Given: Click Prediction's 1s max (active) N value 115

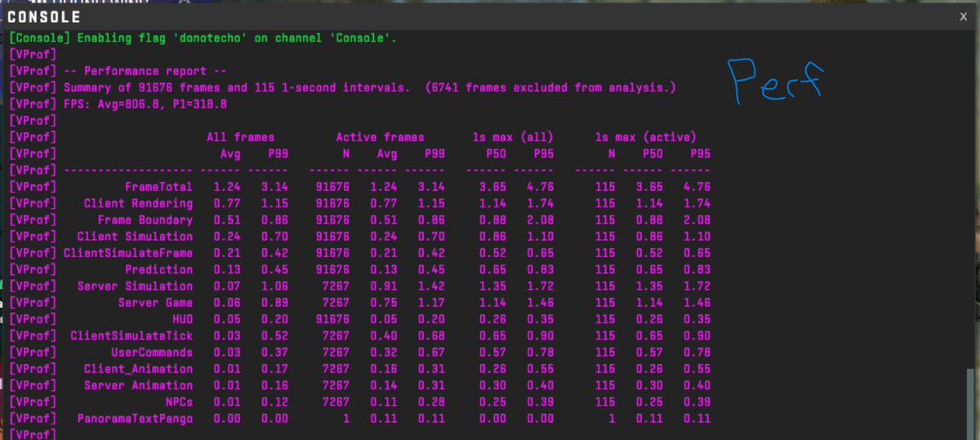Looking at the screenshot, I should (605, 269).
